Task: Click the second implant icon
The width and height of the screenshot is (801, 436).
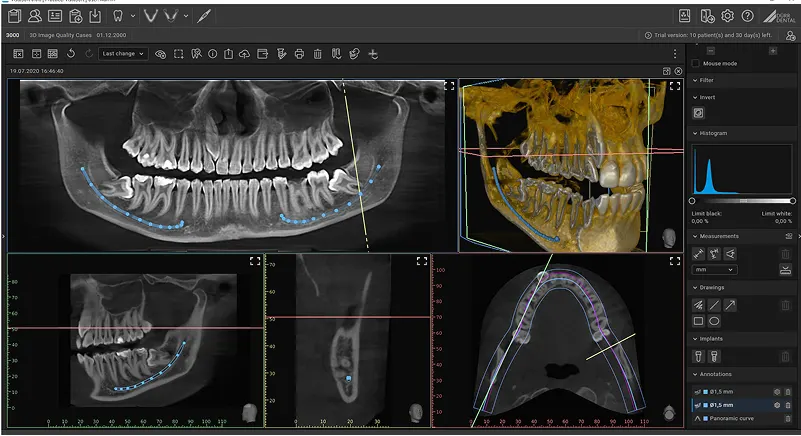Action: pos(714,356)
